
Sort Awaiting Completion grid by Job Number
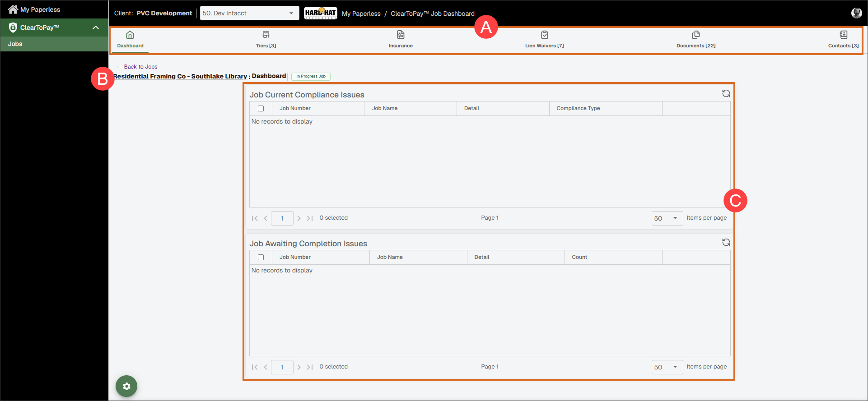[321, 257]
